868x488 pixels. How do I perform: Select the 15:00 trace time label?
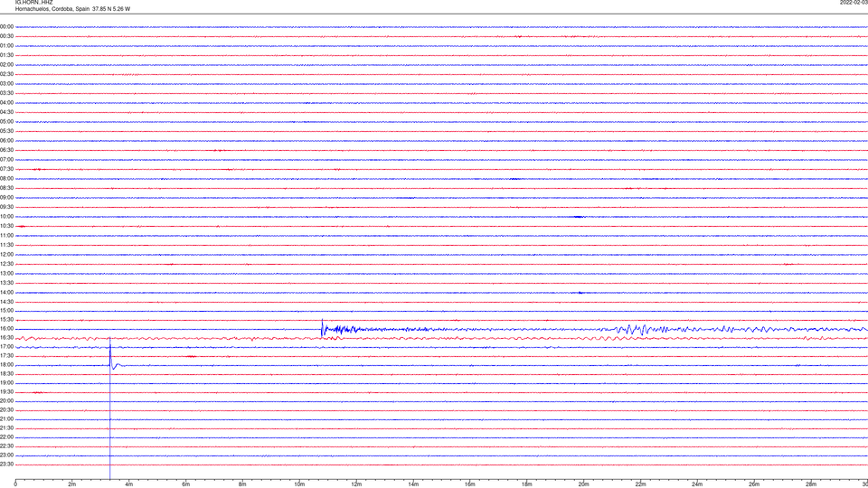point(6,310)
